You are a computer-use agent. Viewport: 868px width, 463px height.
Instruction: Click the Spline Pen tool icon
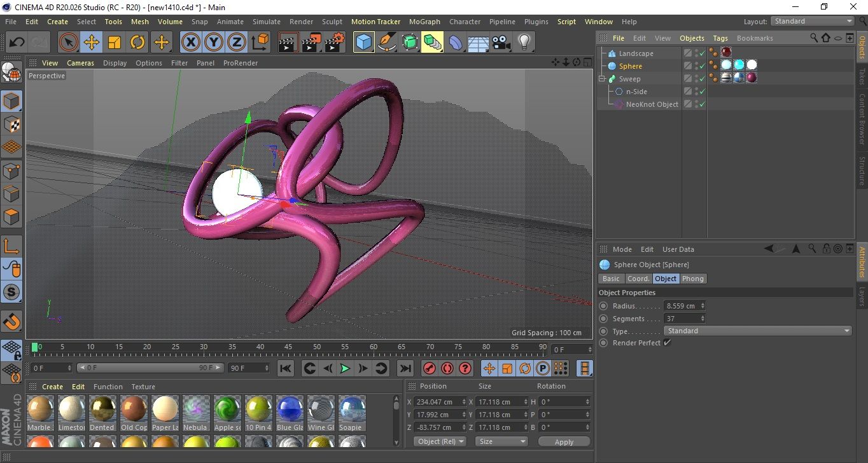pyautogui.click(x=386, y=43)
